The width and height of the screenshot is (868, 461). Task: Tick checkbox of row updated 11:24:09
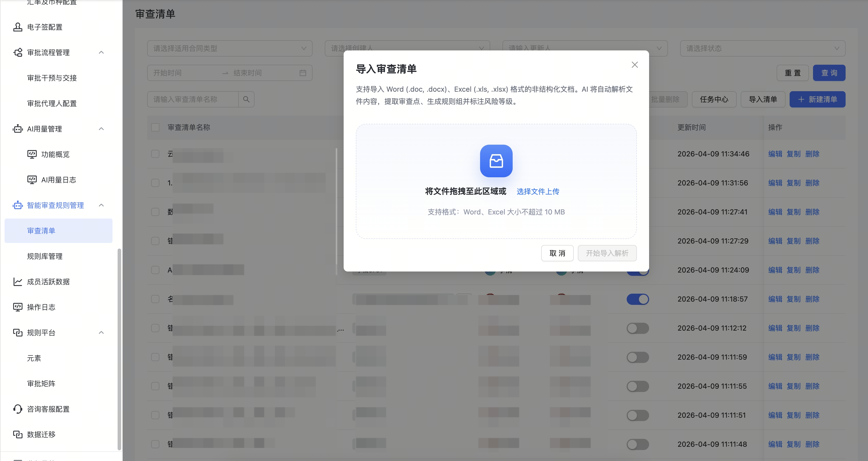(x=155, y=270)
